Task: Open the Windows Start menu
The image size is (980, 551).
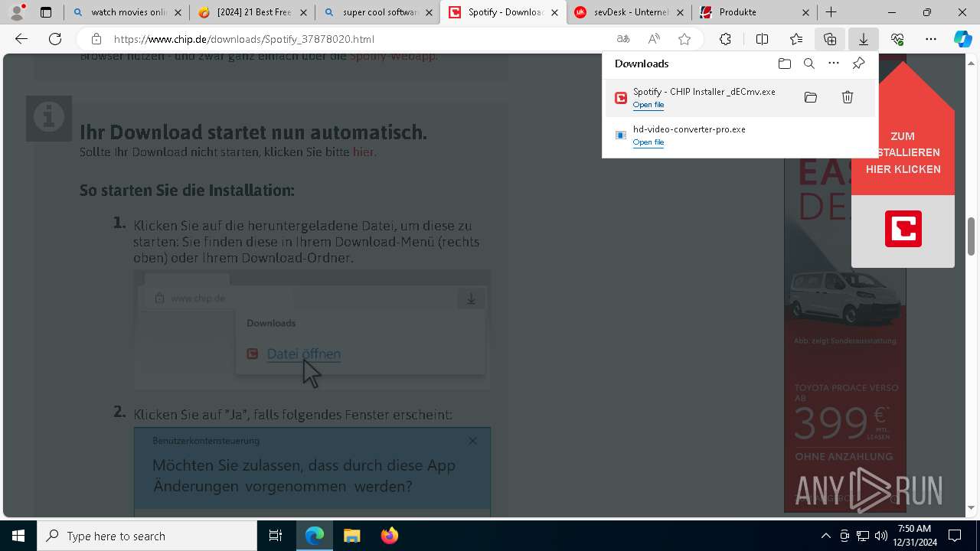Action: [18, 536]
